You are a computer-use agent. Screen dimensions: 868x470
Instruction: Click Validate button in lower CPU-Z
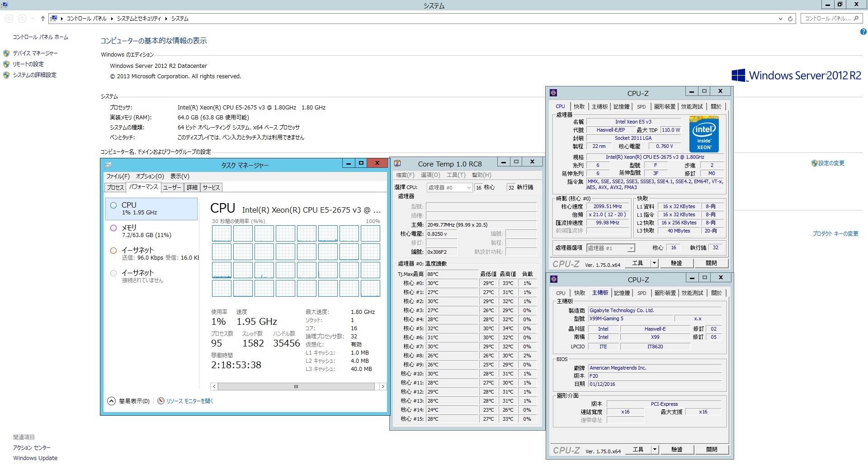pyautogui.click(x=676, y=450)
